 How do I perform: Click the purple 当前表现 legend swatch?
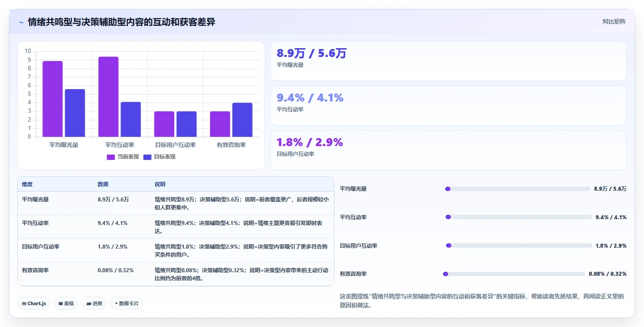point(111,157)
